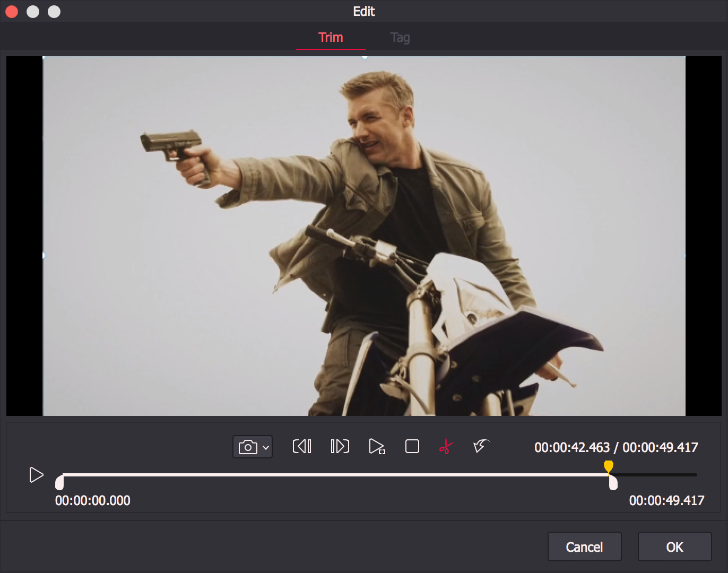
Task: Click the yellow playhead marker on the timeline
Action: click(609, 466)
